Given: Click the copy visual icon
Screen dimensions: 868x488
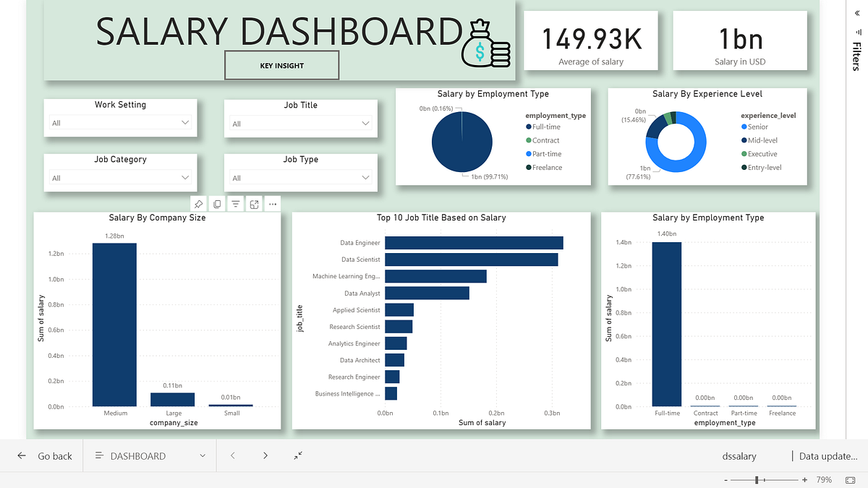Looking at the screenshot, I should 217,203.
